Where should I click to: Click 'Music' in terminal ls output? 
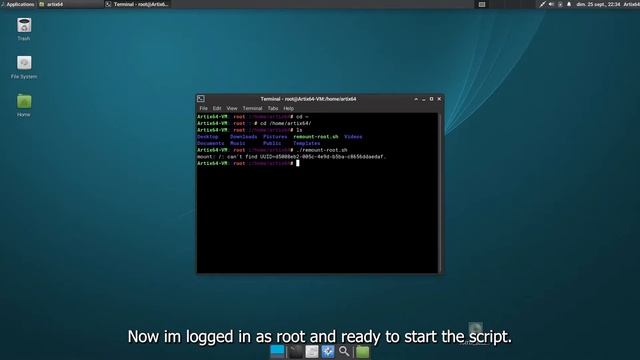238,143
